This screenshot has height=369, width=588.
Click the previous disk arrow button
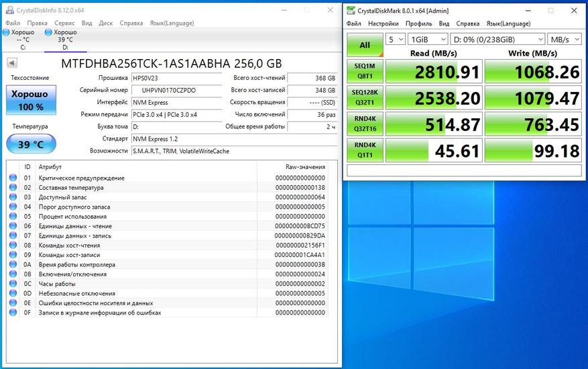click(x=12, y=63)
